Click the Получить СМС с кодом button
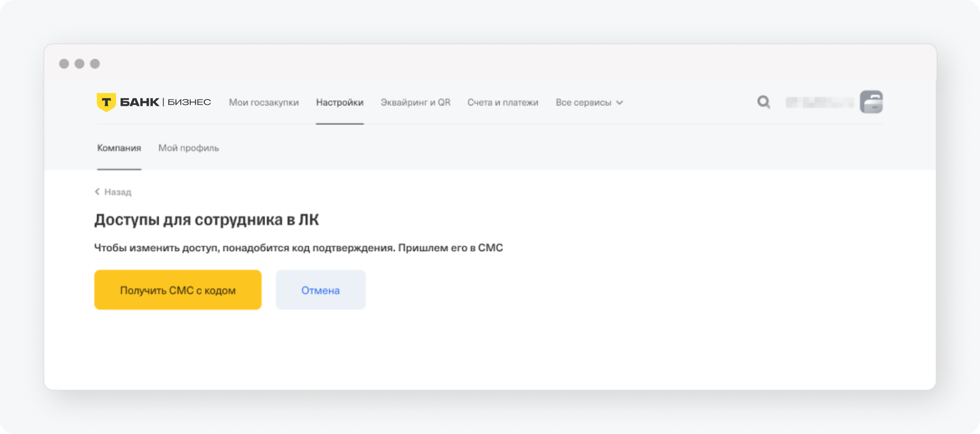This screenshot has width=980, height=434. [x=178, y=290]
